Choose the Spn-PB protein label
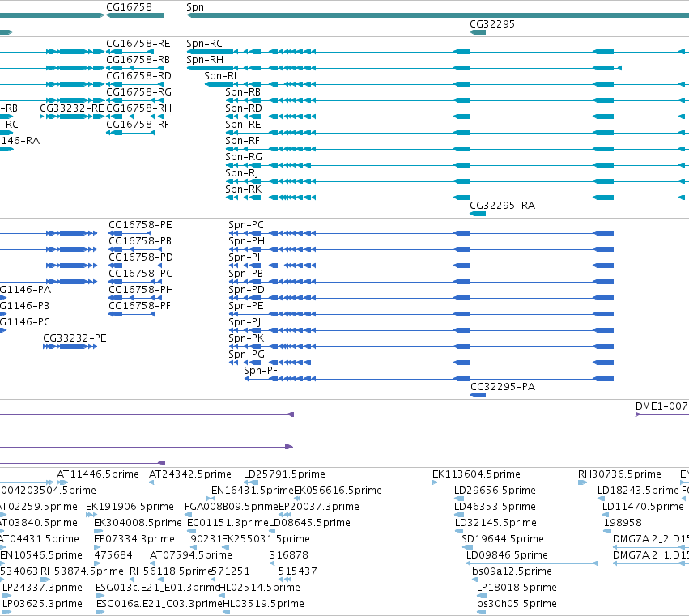Screen dimensions: 689x616 tap(245, 274)
